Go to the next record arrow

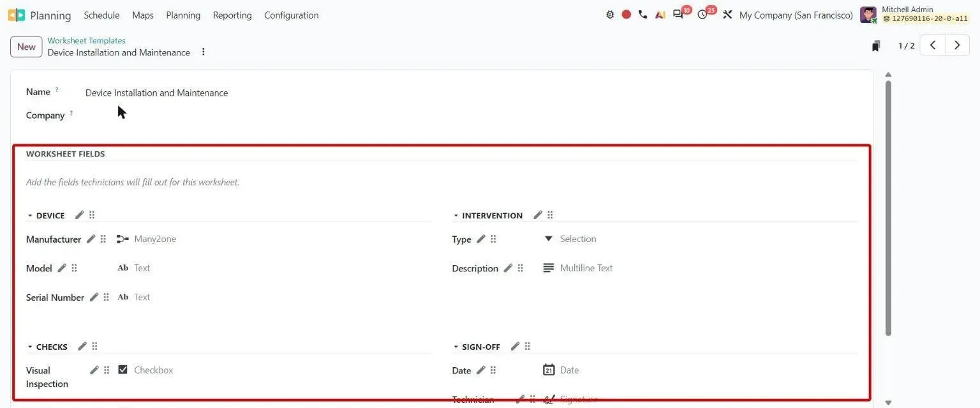click(957, 45)
